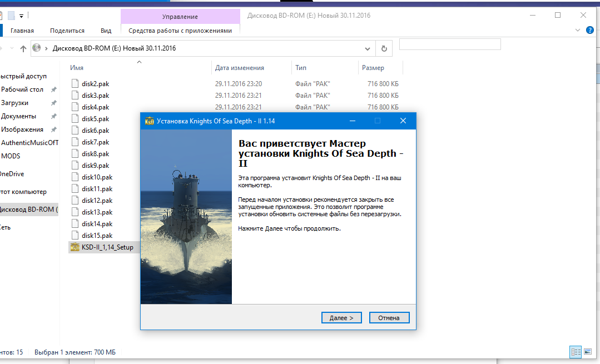This screenshot has height=364, width=600.
Task: Click the date 29.11.2016 23:20 of disk2.pak
Action: [x=239, y=84]
